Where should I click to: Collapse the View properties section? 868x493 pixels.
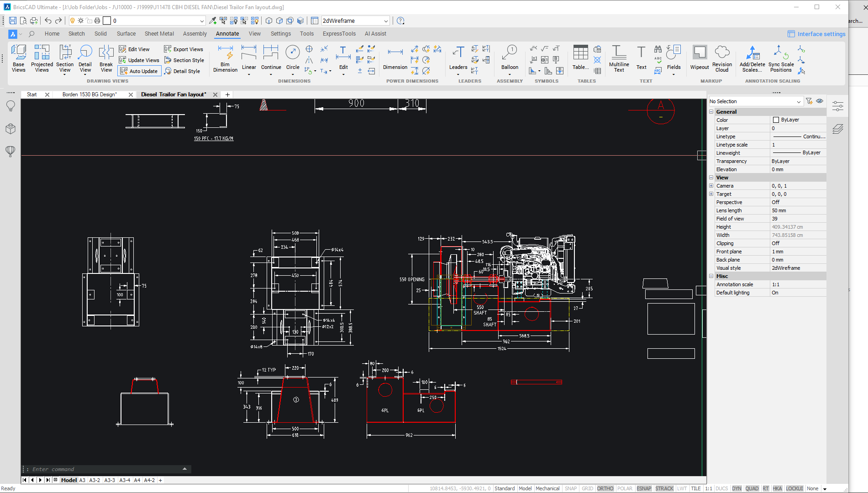pos(711,178)
